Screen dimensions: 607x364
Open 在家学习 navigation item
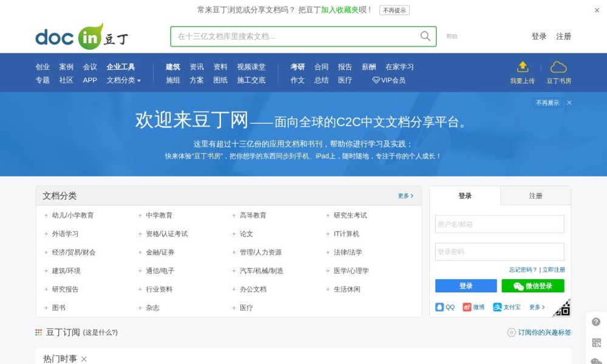tap(399, 67)
